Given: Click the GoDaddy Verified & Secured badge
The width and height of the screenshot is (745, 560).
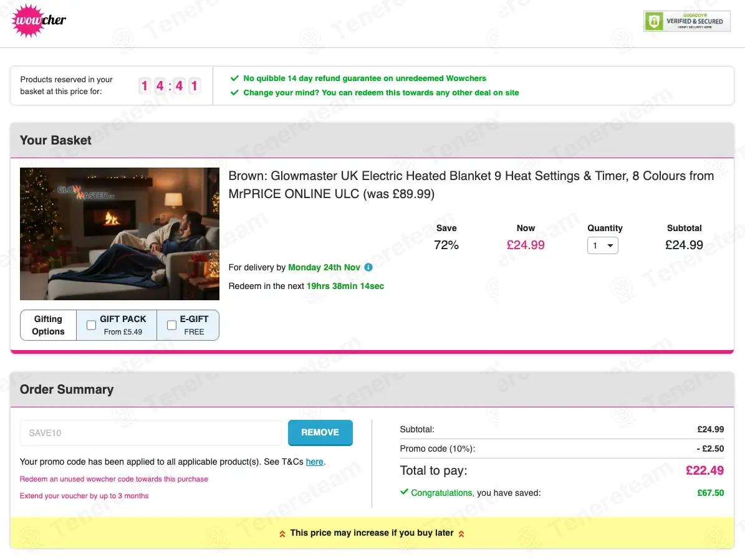Looking at the screenshot, I should pyautogui.click(x=686, y=21).
